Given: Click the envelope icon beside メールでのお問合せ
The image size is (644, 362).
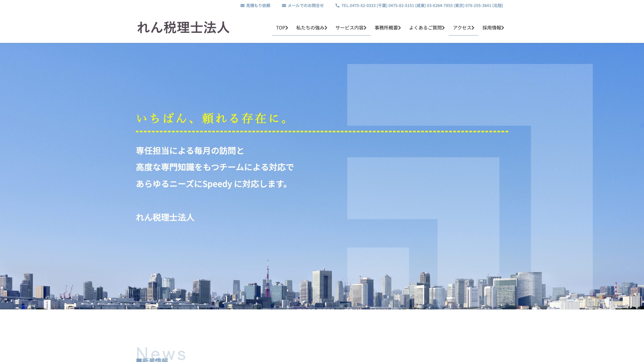Looking at the screenshot, I should tap(284, 6).
